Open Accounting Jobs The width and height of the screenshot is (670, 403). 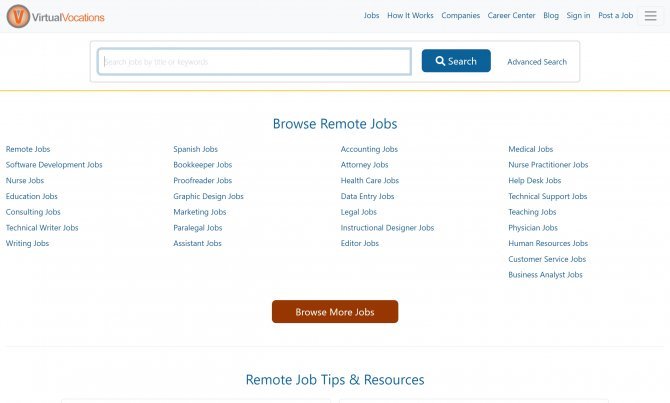(369, 149)
